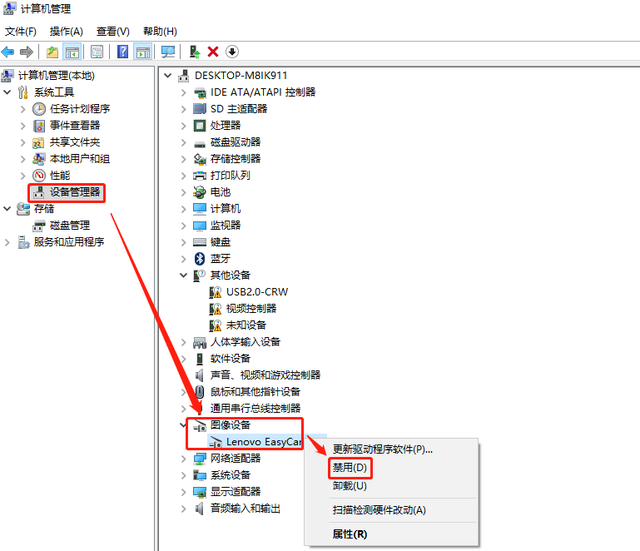
Task: Select 计算机管理(本地) root item
Action: click(x=56, y=76)
